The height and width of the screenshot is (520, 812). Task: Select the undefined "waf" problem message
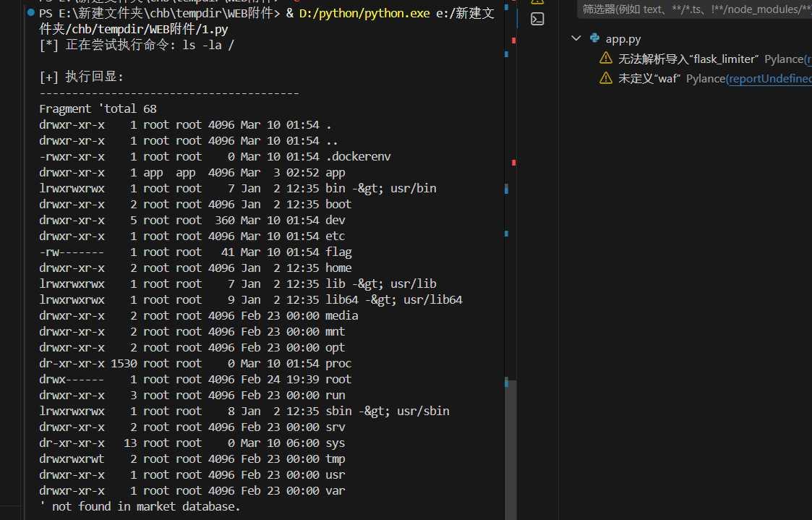pos(649,78)
